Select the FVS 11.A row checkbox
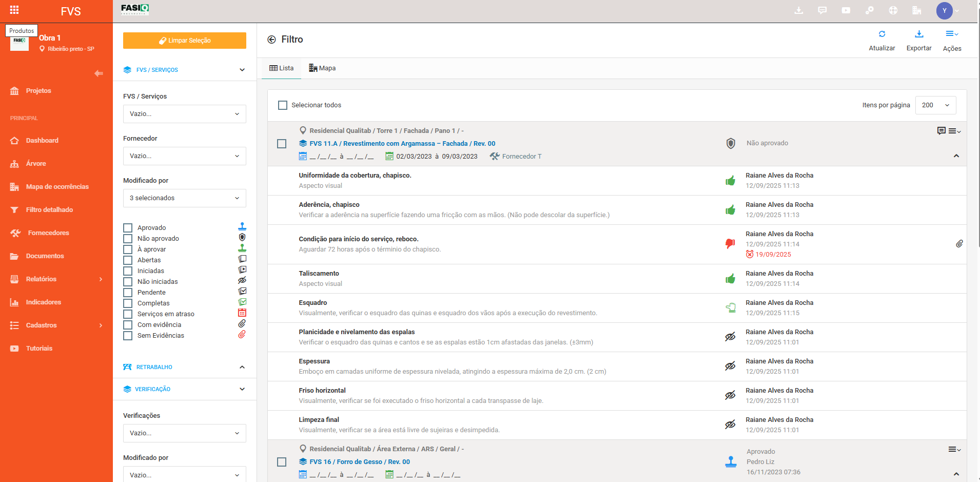Viewport: 980px width, 482px height. pos(282,144)
